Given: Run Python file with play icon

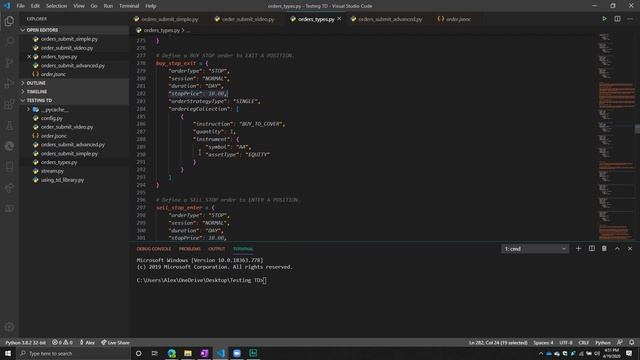Looking at the screenshot, I should point(604,19).
